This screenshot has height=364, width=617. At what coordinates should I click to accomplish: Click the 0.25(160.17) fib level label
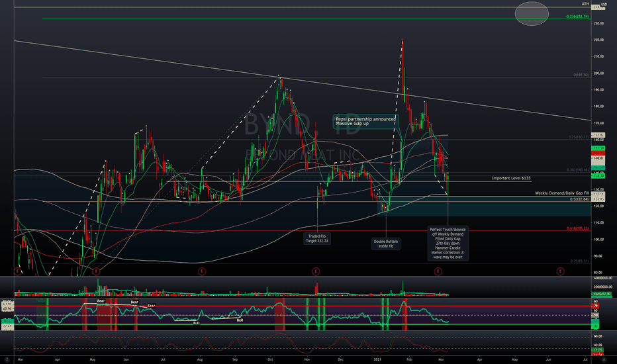pyautogui.click(x=579, y=137)
